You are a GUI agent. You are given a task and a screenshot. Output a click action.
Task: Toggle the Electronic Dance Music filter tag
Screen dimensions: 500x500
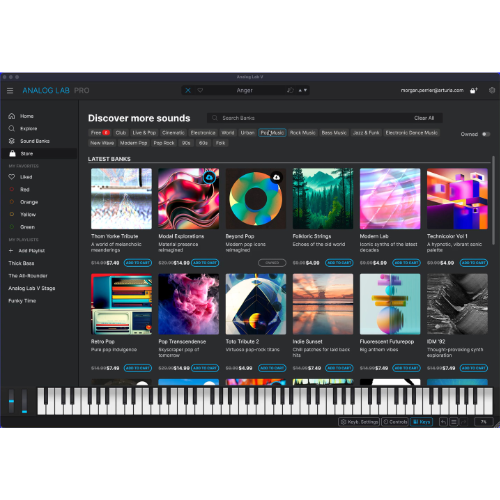point(412,133)
